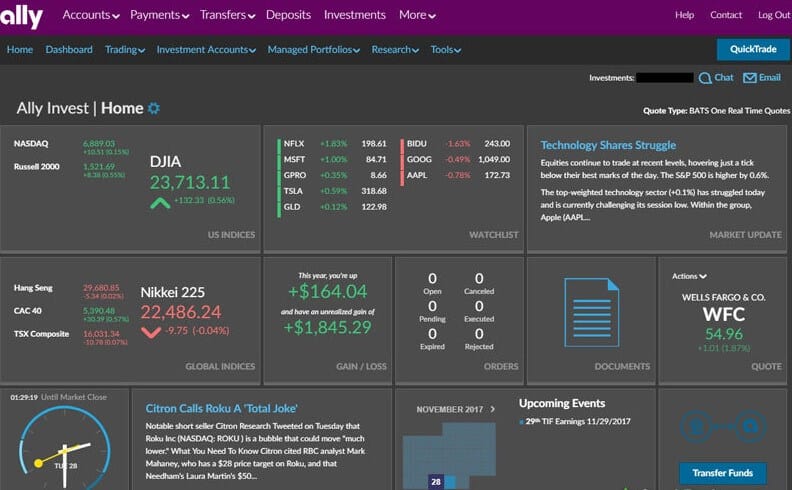This screenshot has width=792, height=490.
Task: Click the NASDAQ index label
Action: (31, 143)
